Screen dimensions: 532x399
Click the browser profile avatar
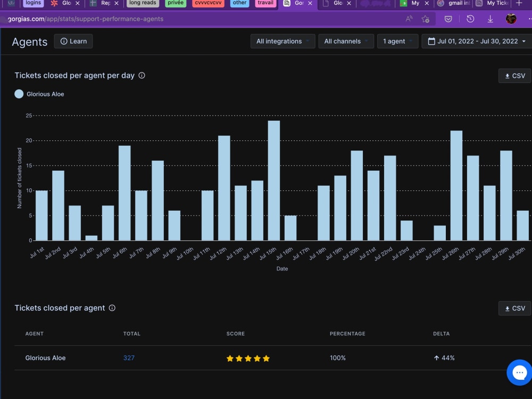pos(511,19)
